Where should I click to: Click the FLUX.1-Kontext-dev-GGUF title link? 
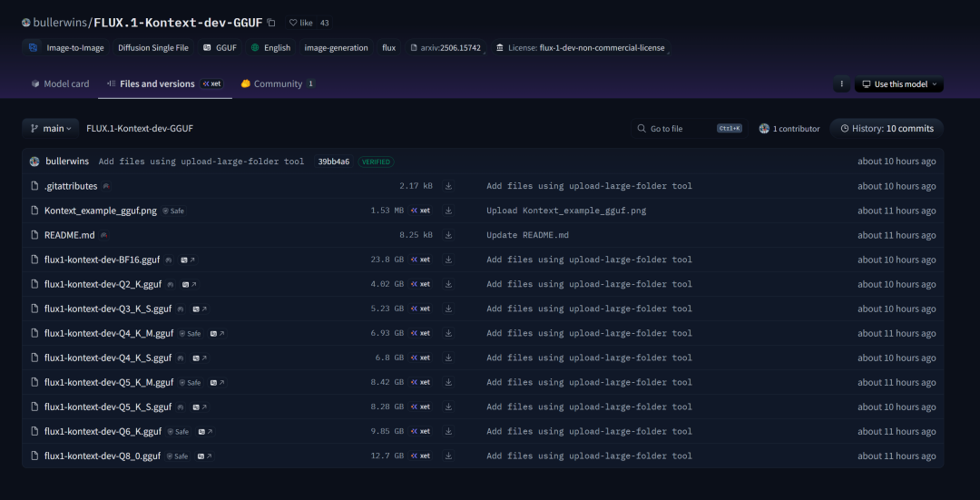tap(178, 23)
